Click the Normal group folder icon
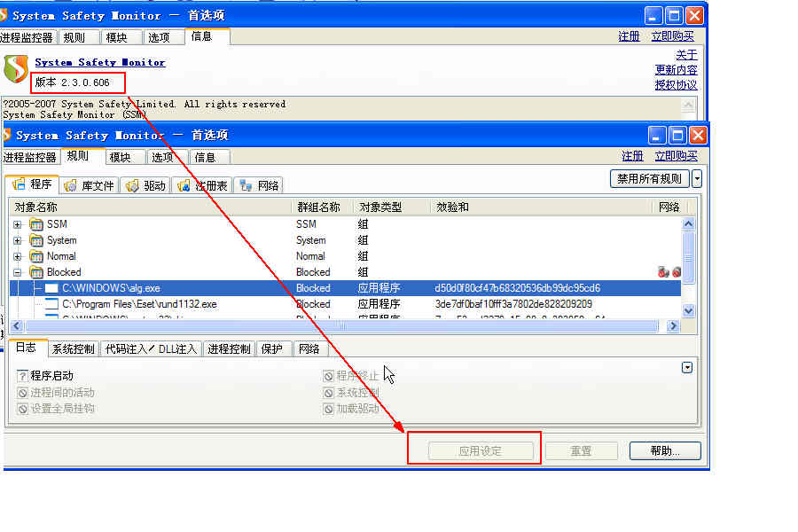Viewport: 798px width, 532px height. click(36, 256)
